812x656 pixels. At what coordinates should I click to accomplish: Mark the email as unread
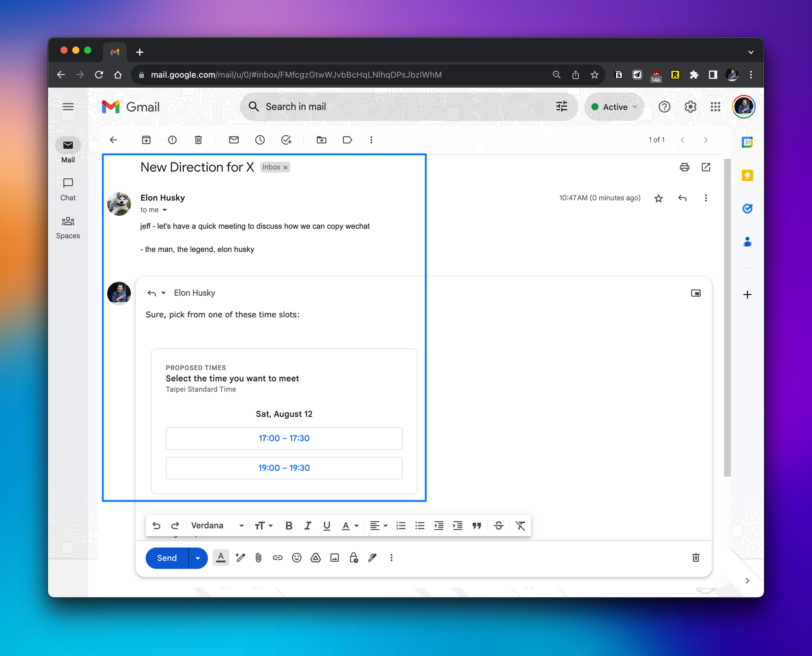[234, 140]
